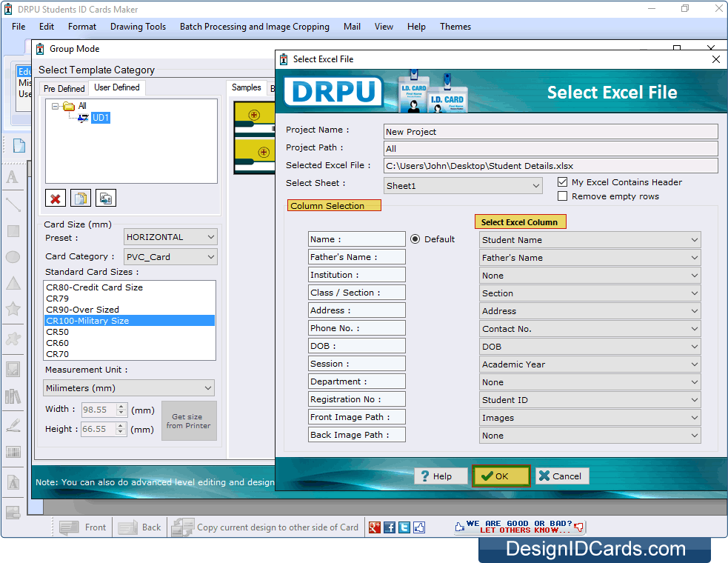Open the File menu
This screenshot has width=728, height=563.
click(19, 27)
